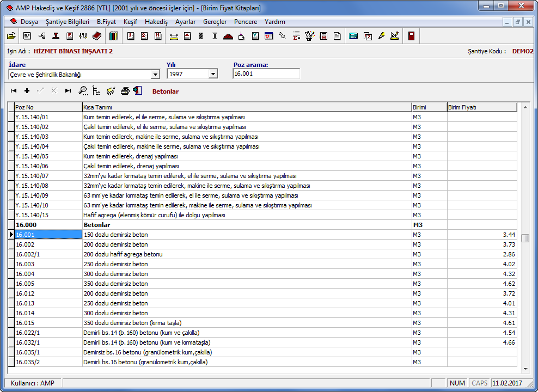This screenshot has height=392, width=538.
Task: Jump to the first record arrow
Action: click(14, 91)
